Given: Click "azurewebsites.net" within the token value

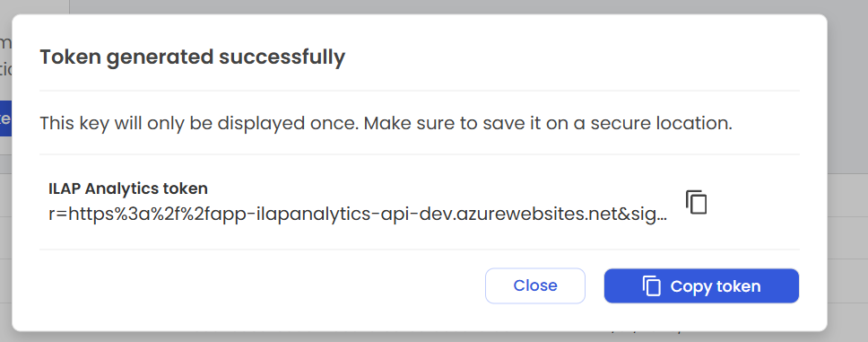Looking at the screenshot, I should coord(532,215).
